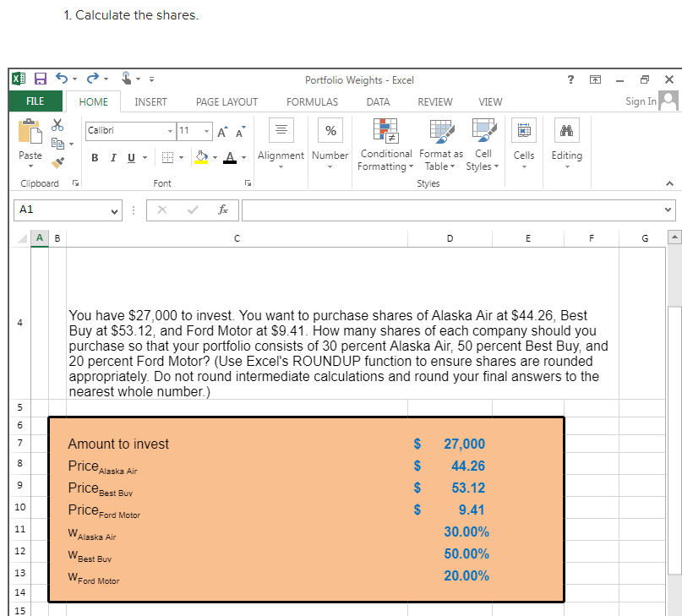Open Clipboard dialog launcher
Viewport: 682px width, 616px height.
76,183
